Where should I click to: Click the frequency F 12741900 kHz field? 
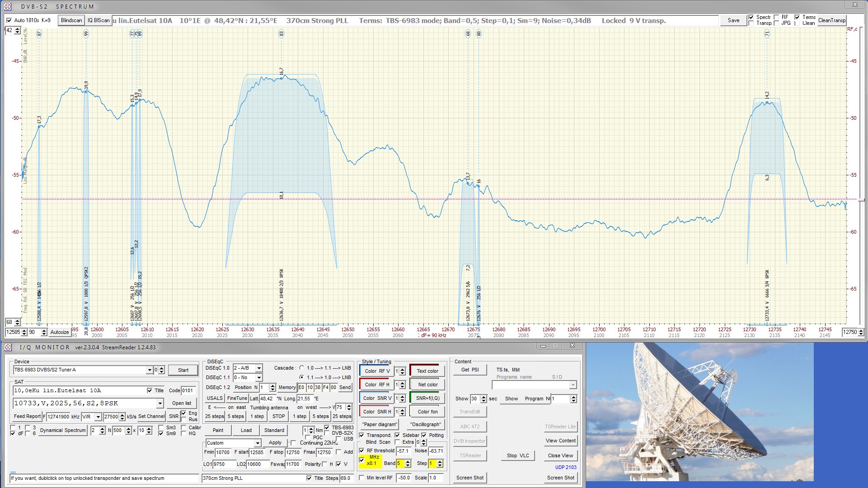pos(58,417)
